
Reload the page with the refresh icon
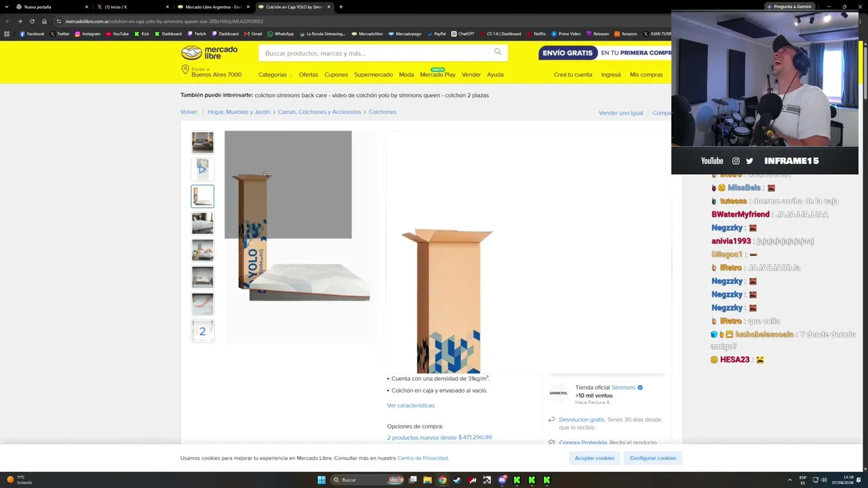32,21
